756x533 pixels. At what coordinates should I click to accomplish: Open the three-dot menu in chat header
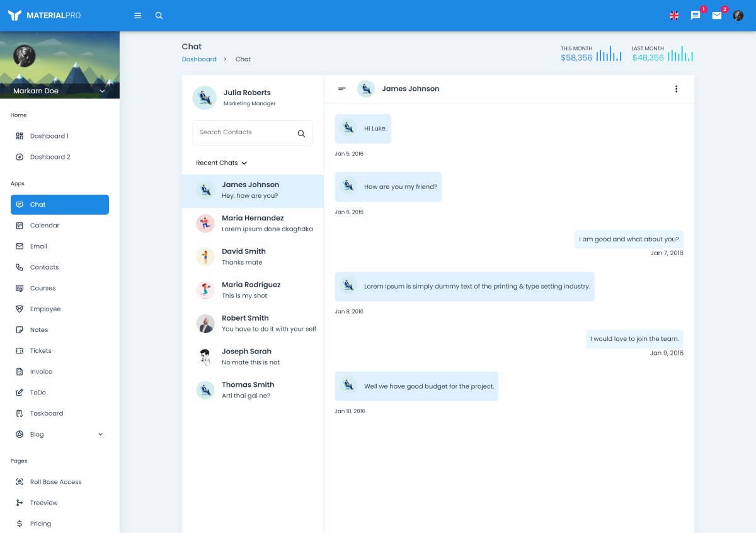coord(676,89)
